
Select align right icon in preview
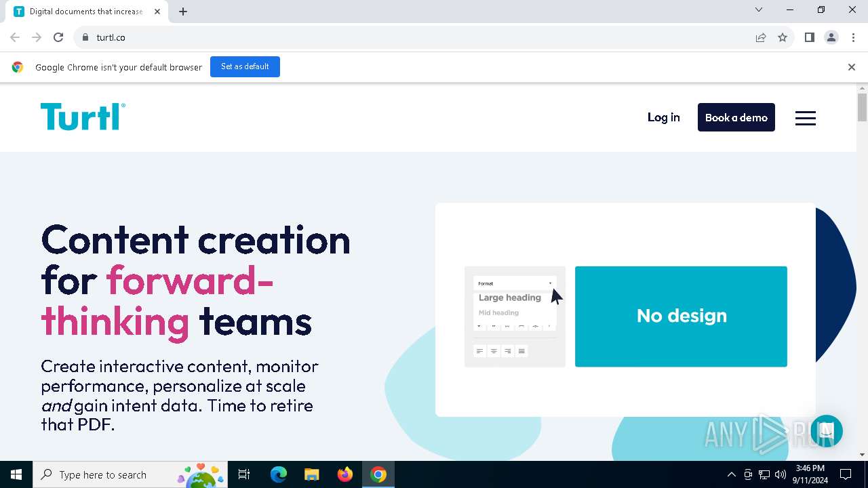(x=507, y=351)
